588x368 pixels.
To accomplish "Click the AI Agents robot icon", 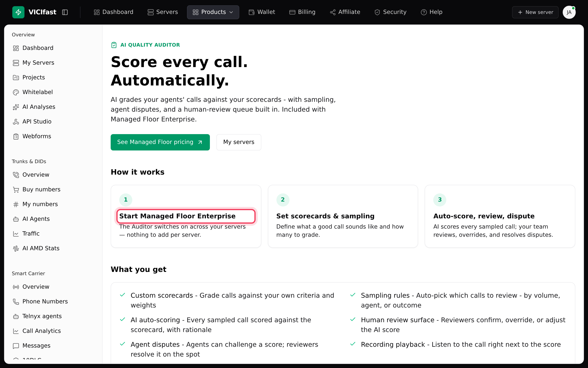I will (16, 219).
